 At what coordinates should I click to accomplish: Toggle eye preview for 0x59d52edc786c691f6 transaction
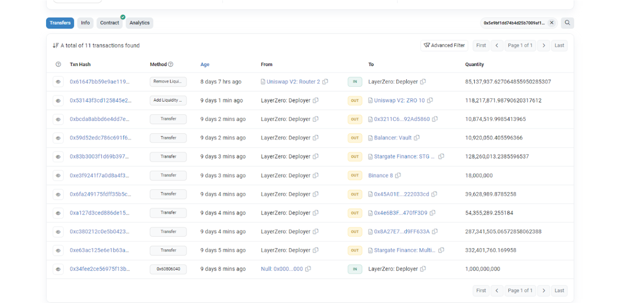point(58,138)
